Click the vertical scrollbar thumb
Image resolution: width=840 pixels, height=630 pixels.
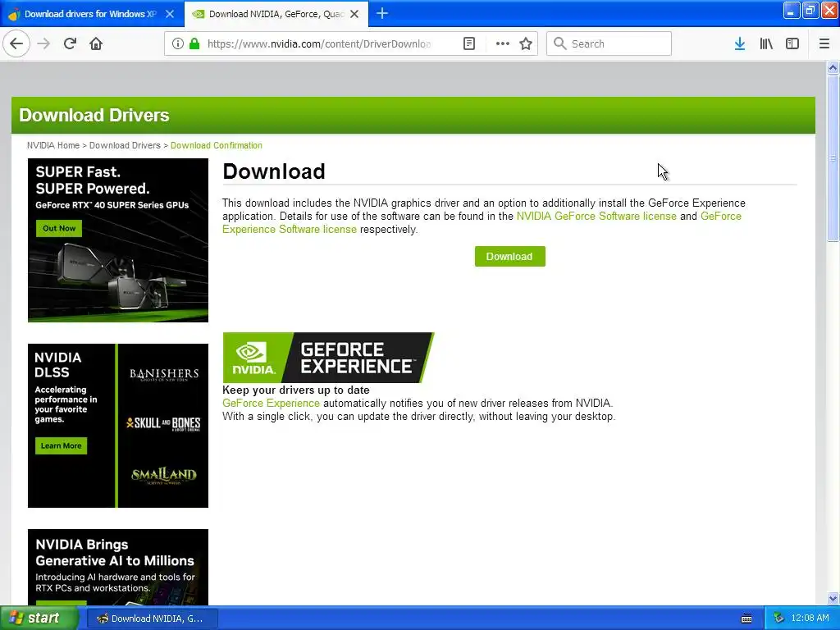(833, 158)
